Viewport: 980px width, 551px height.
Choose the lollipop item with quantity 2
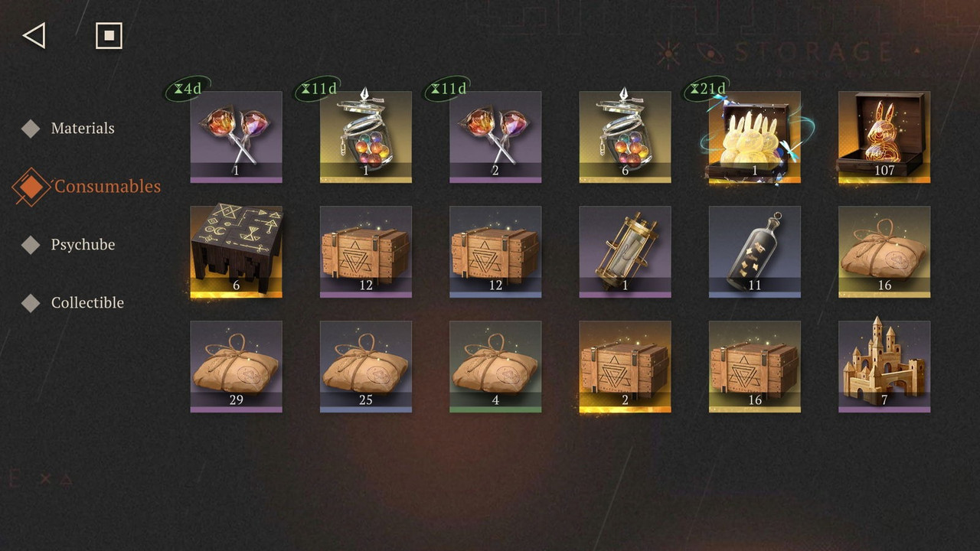495,137
